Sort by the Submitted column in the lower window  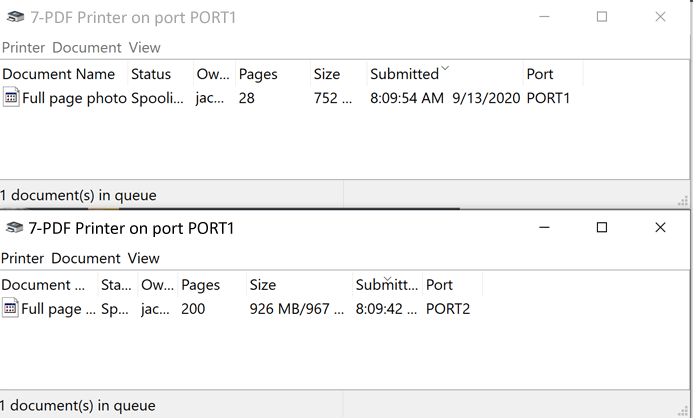[386, 285]
